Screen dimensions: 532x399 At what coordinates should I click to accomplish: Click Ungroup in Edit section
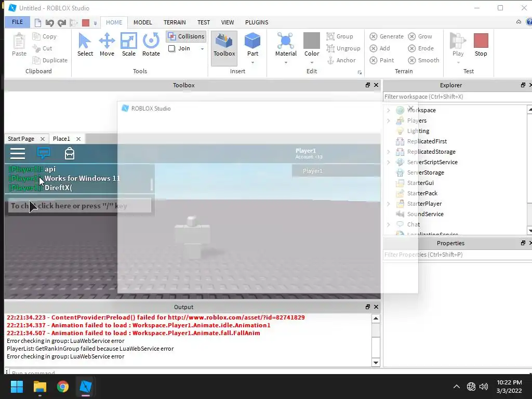coord(343,48)
